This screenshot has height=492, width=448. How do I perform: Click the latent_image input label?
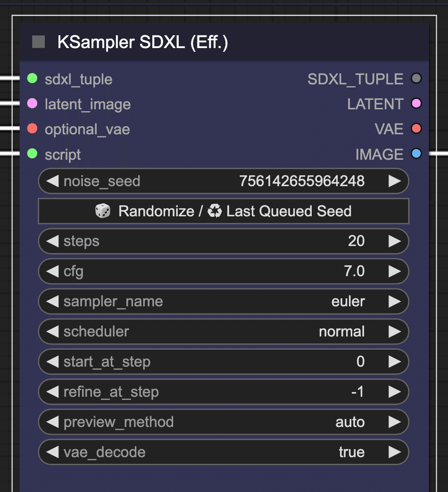coord(88,104)
